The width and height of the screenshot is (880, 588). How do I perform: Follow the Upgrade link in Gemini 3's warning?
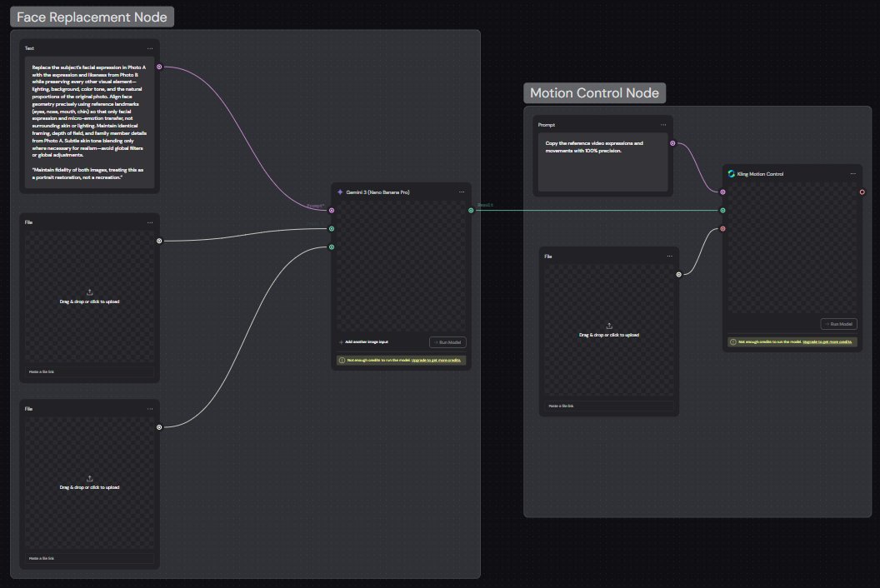[436, 360]
